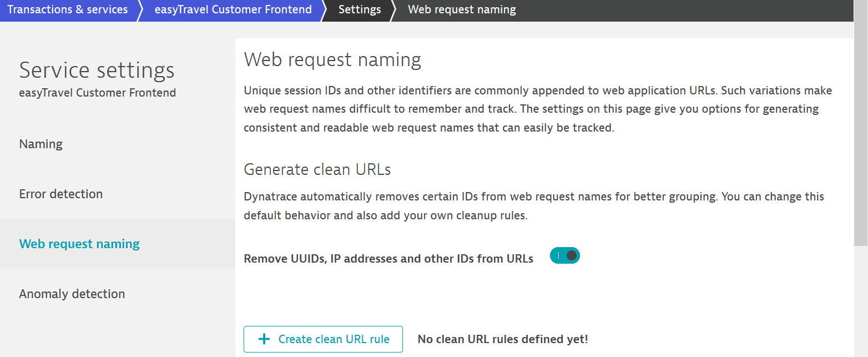868x357 pixels.
Task: Click the "No clean URL rules defined yet!" message
Action: coord(503,339)
